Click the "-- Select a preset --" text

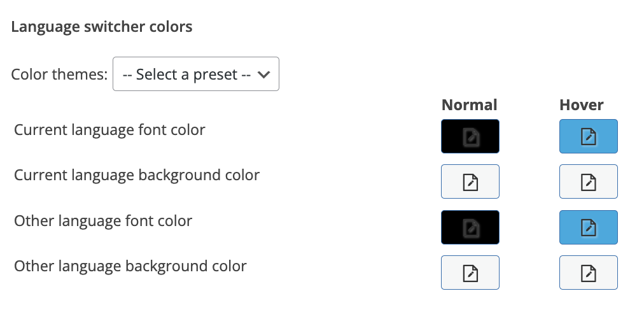coord(187,74)
